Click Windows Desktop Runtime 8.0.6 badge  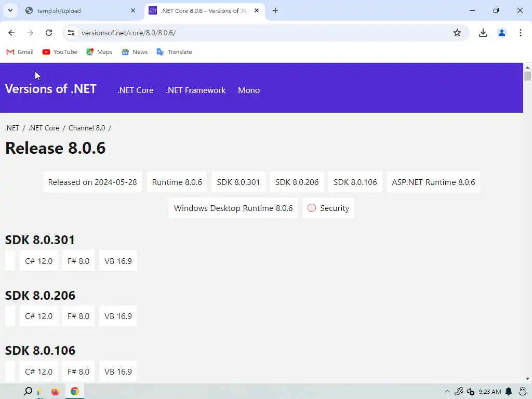click(233, 208)
